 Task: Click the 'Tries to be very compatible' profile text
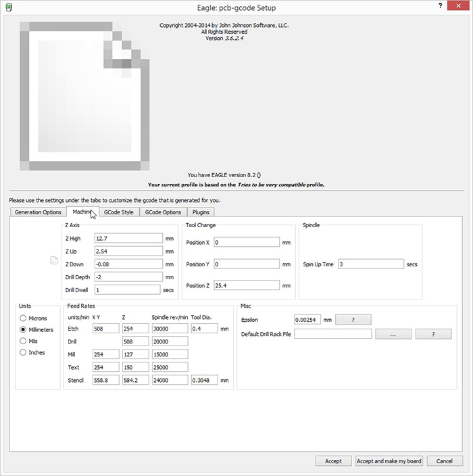coord(271,185)
